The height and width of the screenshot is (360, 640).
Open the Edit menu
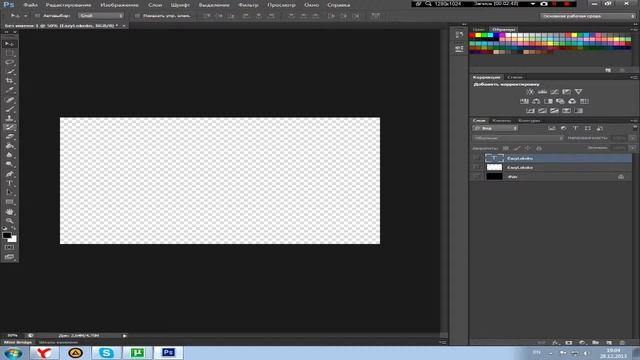pyautogui.click(x=68, y=5)
